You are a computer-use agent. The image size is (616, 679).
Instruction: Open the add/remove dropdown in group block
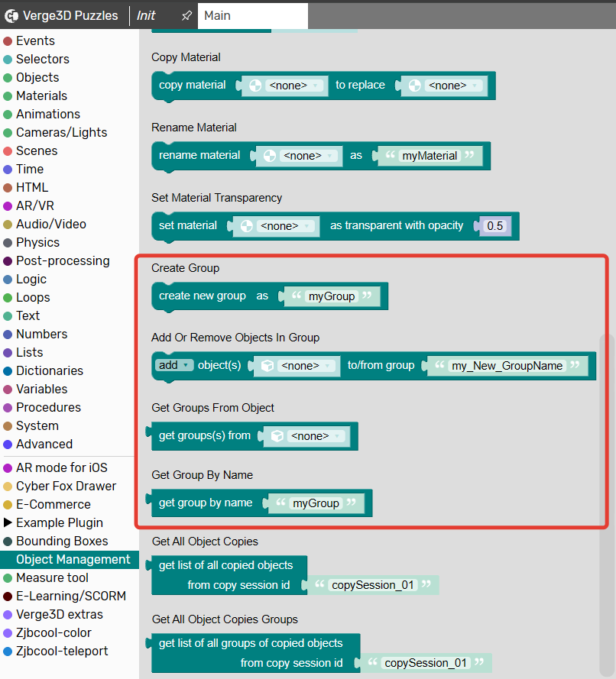click(x=175, y=365)
